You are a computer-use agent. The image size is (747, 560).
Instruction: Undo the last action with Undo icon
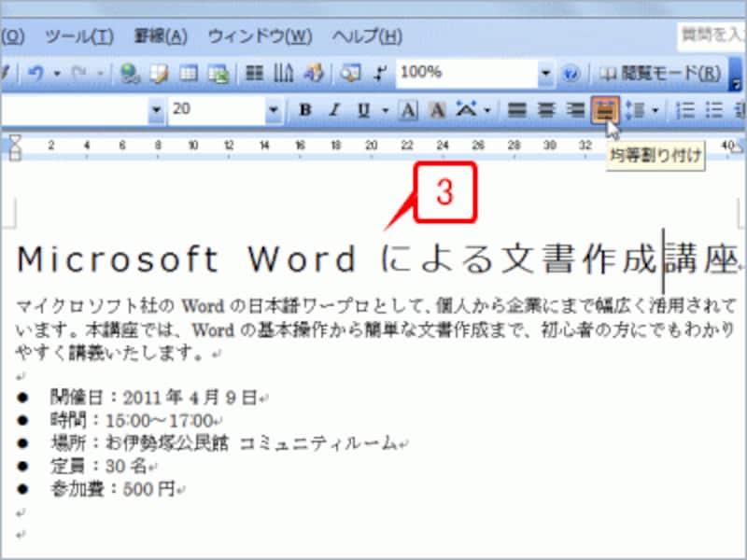[35, 74]
